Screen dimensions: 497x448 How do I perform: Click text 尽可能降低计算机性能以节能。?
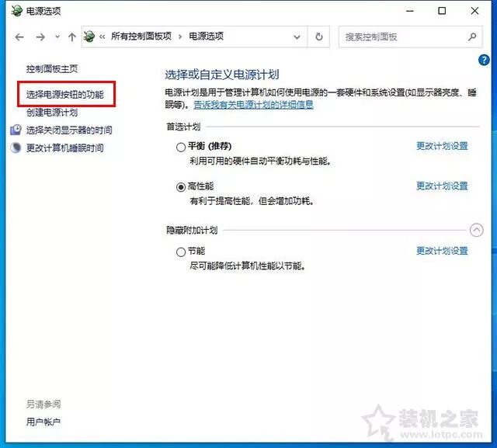[248, 266]
